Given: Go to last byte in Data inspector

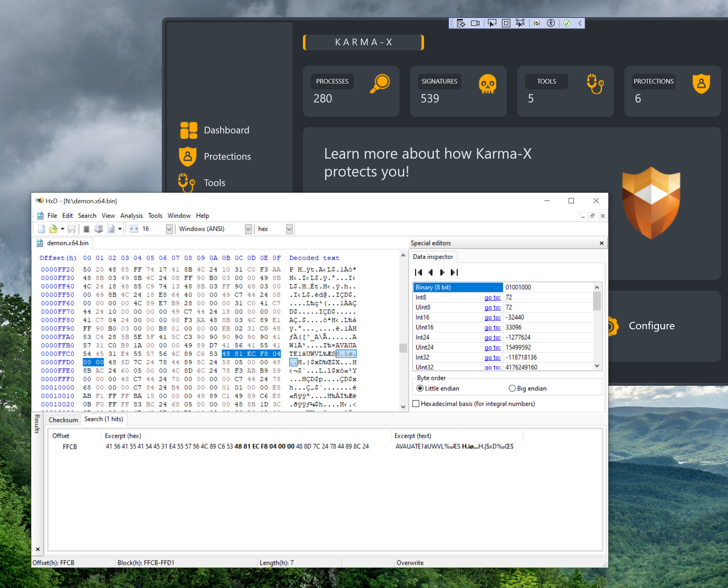Looking at the screenshot, I should pyautogui.click(x=455, y=272).
